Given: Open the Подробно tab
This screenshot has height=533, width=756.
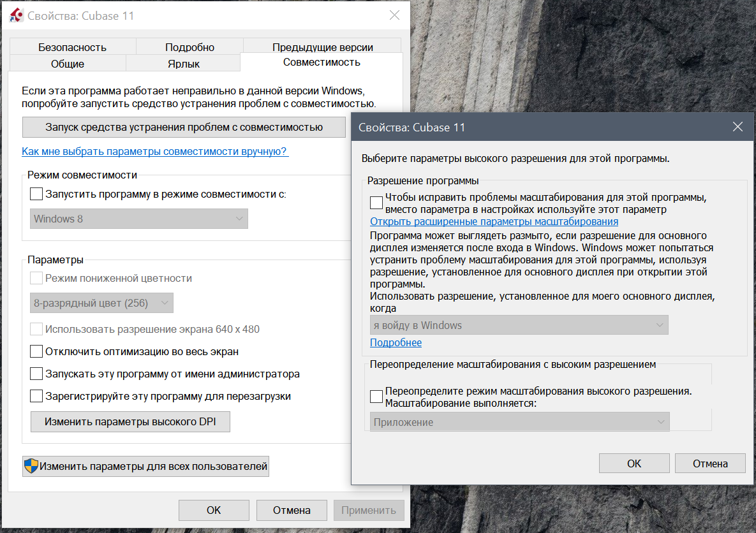Looking at the screenshot, I should (x=189, y=47).
